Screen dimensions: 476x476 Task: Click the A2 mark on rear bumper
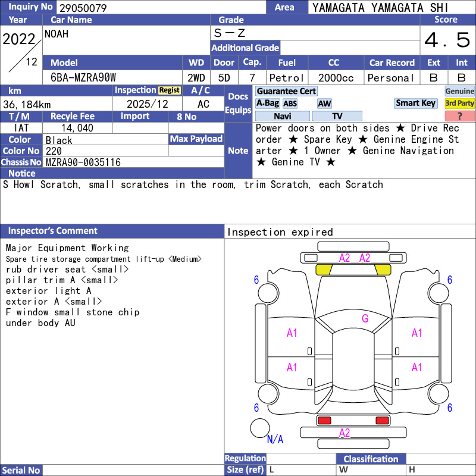tap(345, 433)
